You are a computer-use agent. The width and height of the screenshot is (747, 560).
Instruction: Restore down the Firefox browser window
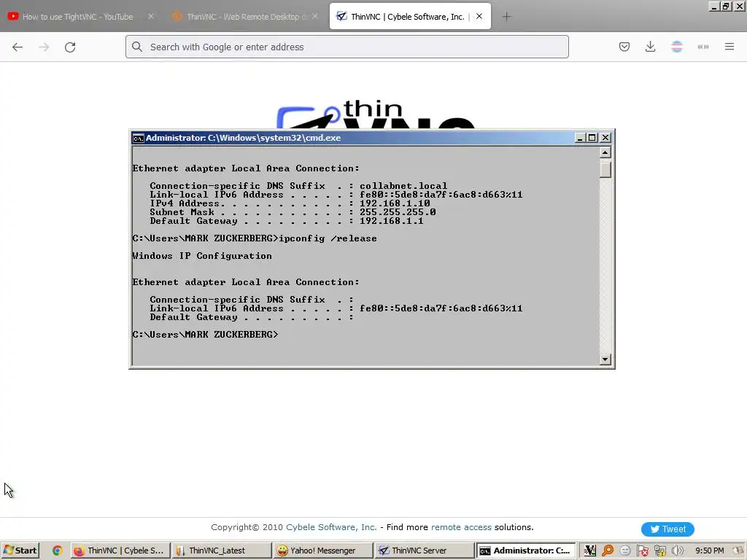click(727, 7)
